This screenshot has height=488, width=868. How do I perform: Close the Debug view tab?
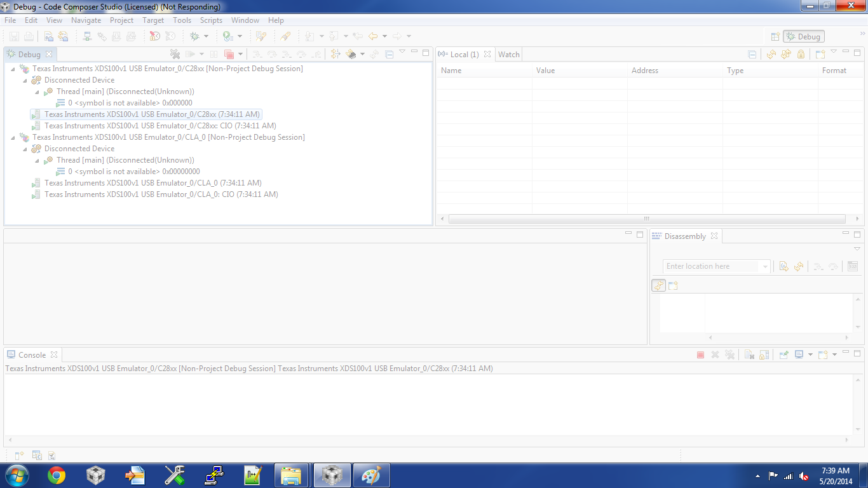pos(49,54)
